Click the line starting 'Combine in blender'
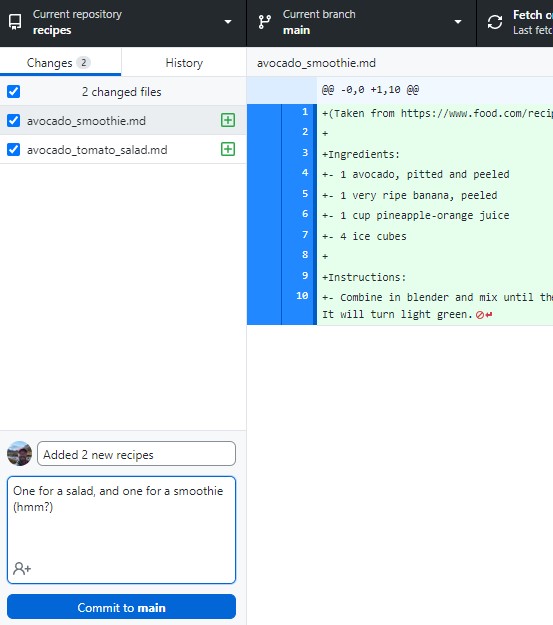Image resolution: width=553 pixels, height=625 pixels. 437,297
